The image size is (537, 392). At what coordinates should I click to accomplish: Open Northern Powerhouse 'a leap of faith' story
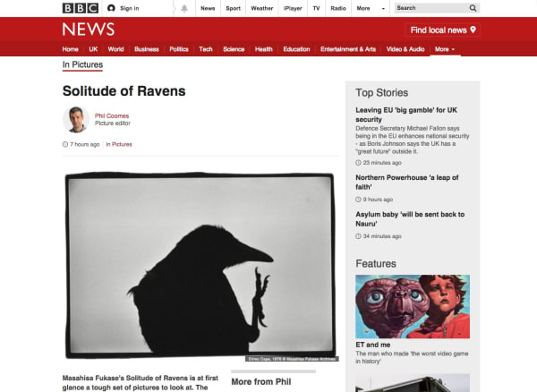[x=407, y=183]
